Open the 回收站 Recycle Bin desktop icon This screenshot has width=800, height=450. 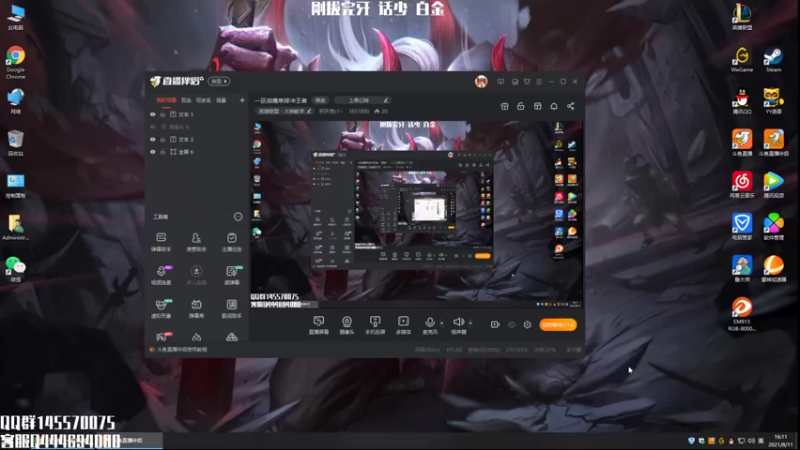[x=16, y=142]
